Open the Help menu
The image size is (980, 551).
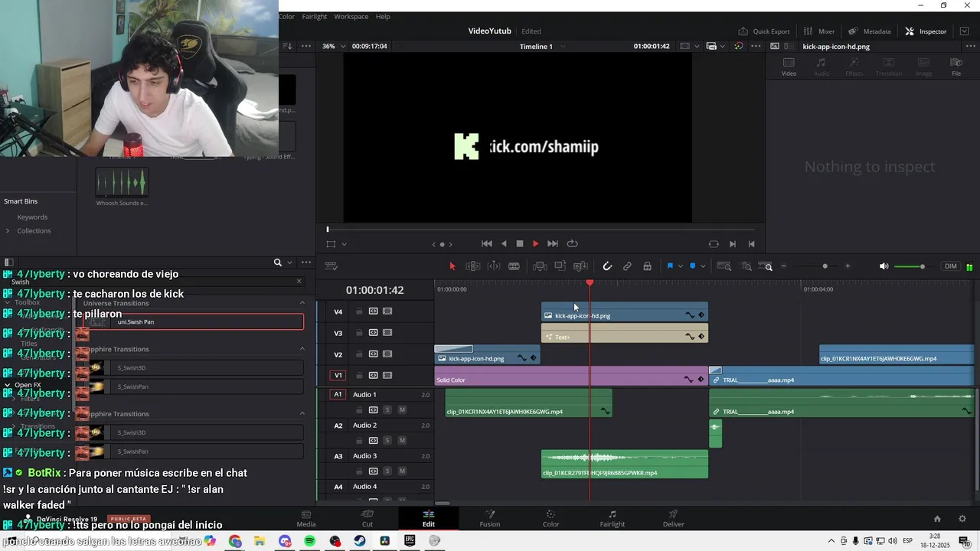pos(383,16)
